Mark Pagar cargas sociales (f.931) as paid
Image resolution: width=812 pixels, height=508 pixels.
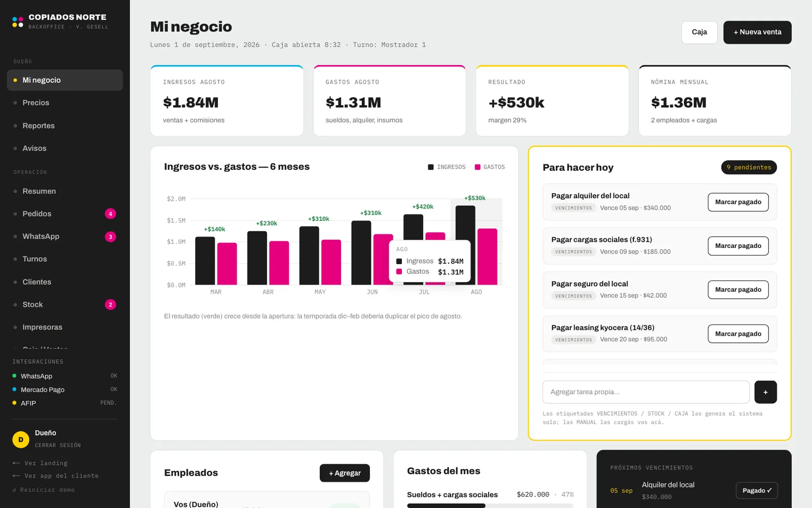pyautogui.click(x=738, y=246)
